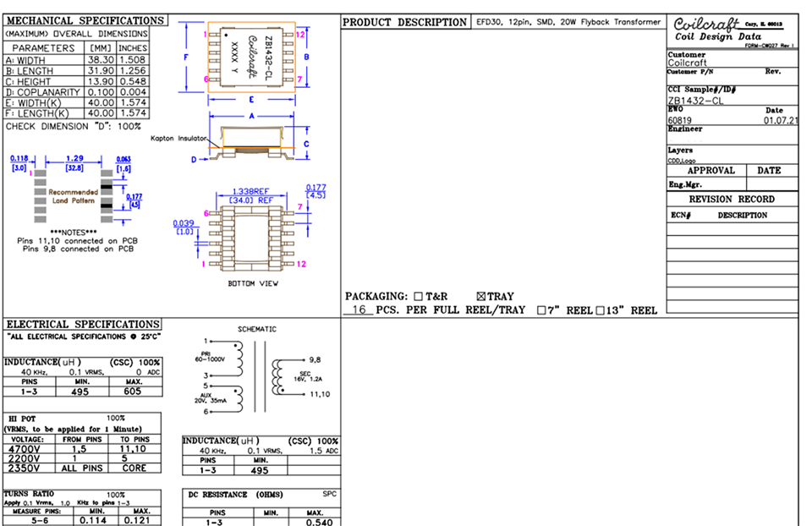Click the "D: COPLANARITY" parameter label
The height and width of the screenshot is (526, 812).
(x=43, y=92)
